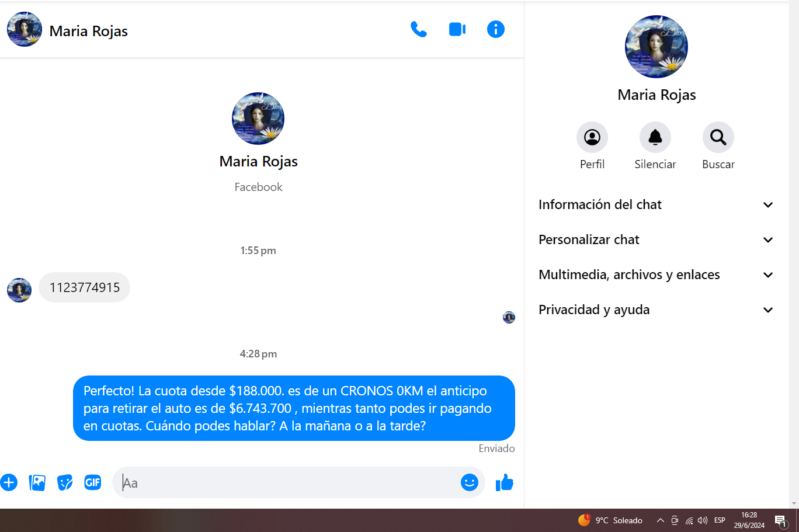This screenshot has height=532, width=799.
Task: Open the Windows notification center icon
Action: pos(780,520)
